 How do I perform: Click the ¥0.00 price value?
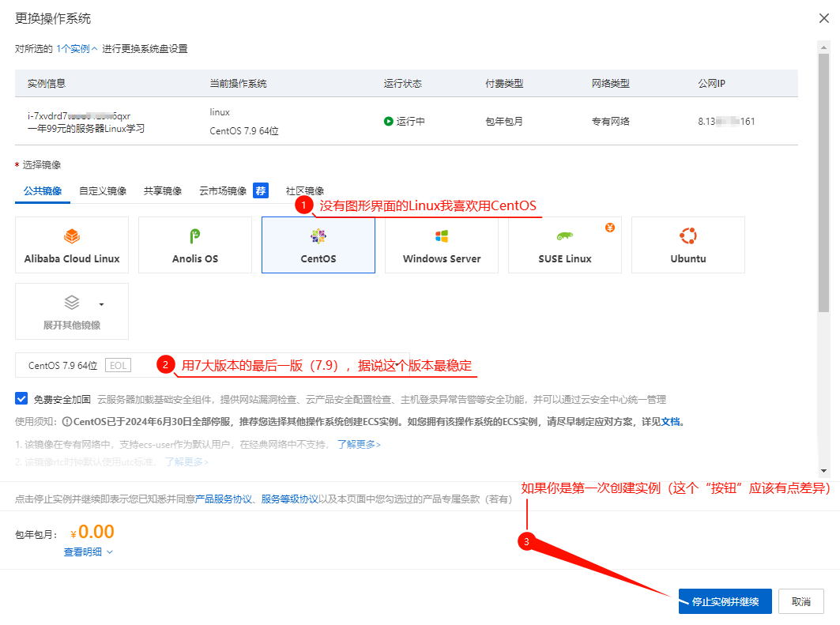92,532
